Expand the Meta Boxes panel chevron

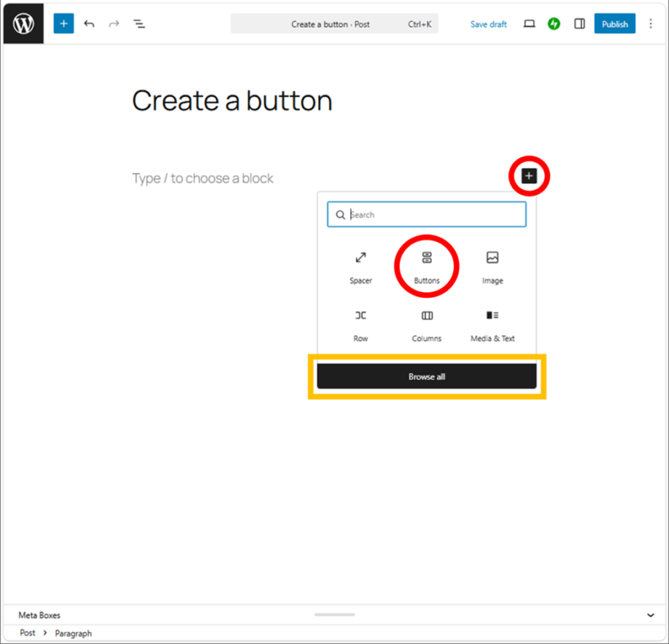[x=651, y=615]
